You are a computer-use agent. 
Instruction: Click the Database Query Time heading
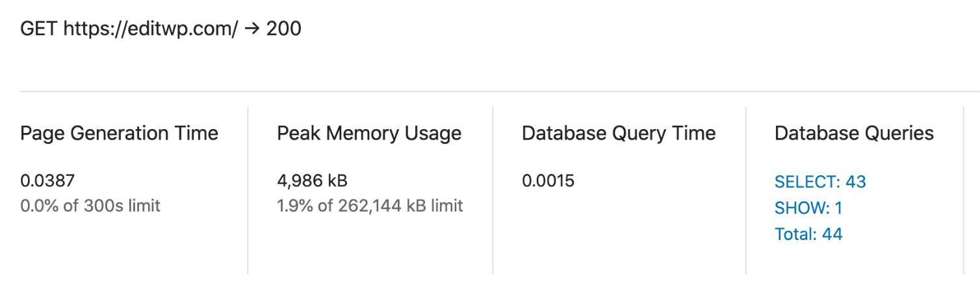coord(618,134)
